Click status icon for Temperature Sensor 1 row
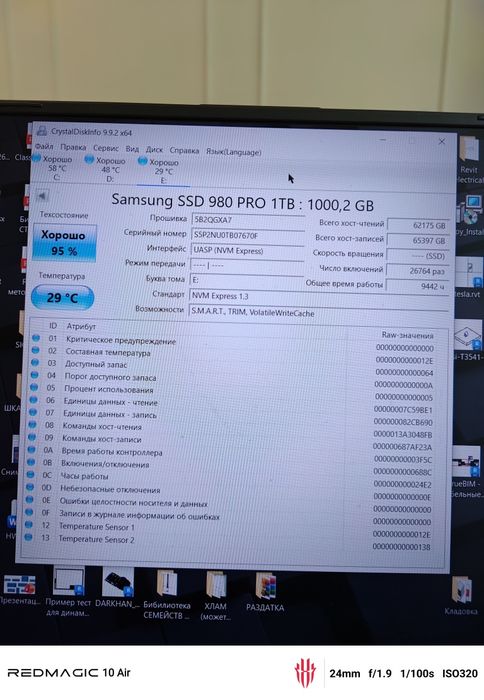Screen dimensions: 484x700 coord(29,525)
